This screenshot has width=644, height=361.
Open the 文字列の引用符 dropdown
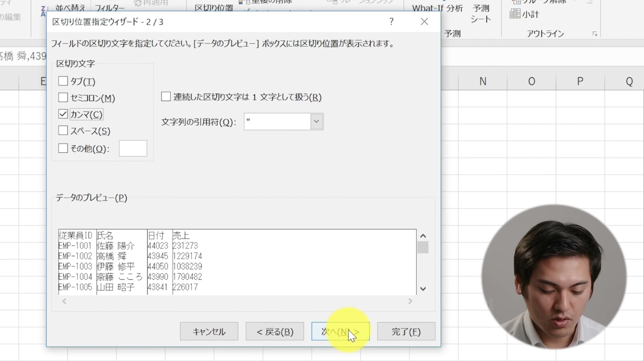[x=316, y=121]
